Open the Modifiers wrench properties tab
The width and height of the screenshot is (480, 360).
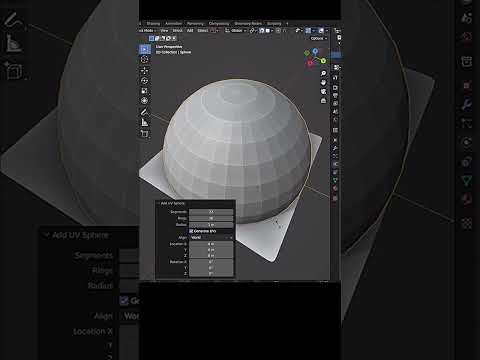click(x=335, y=148)
